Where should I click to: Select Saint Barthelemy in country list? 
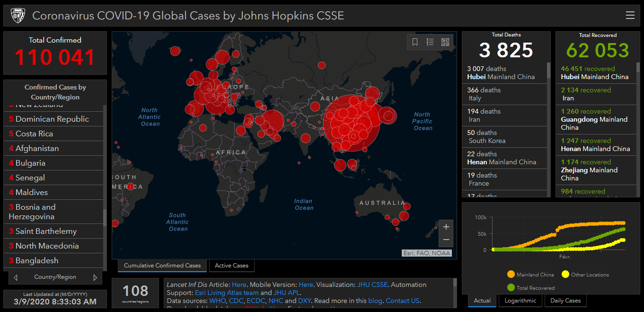(x=53, y=231)
